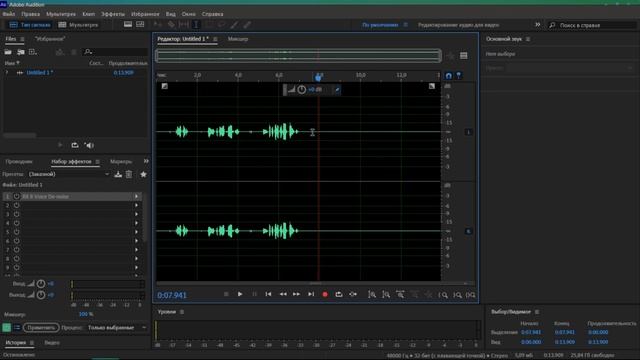Show the spectral pitch display icon

140,24
